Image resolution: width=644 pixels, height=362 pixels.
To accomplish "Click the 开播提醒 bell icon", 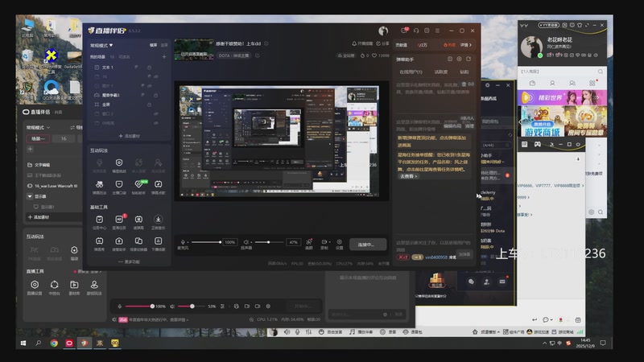I will point(354,43).
